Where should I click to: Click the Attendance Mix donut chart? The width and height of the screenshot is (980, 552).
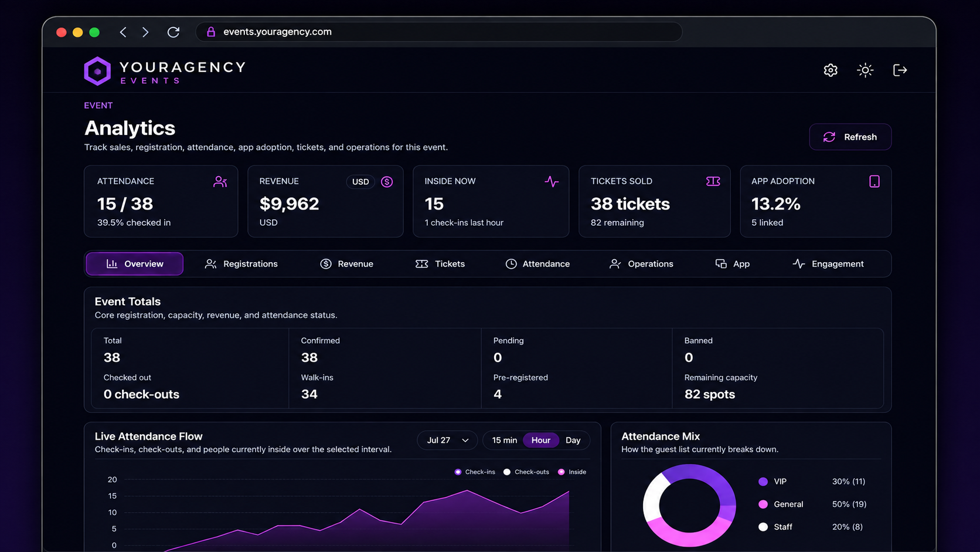pos(689,505)
